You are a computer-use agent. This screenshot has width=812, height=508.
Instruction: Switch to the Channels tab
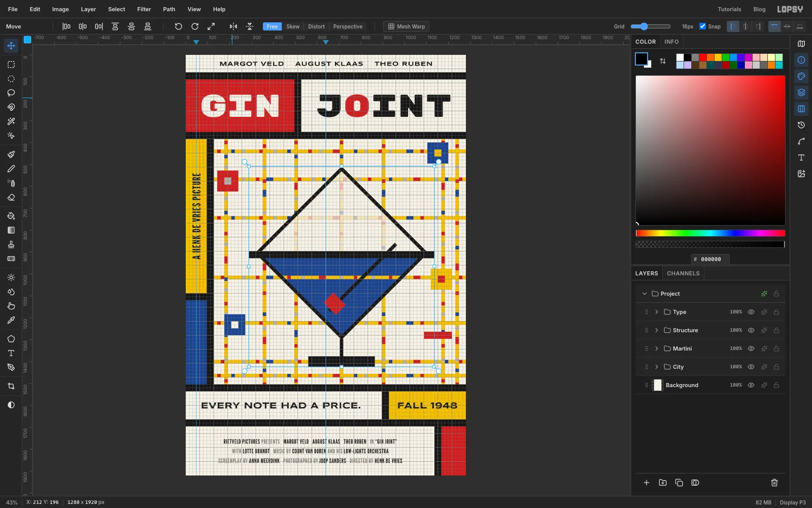click(x=683, y=273)
